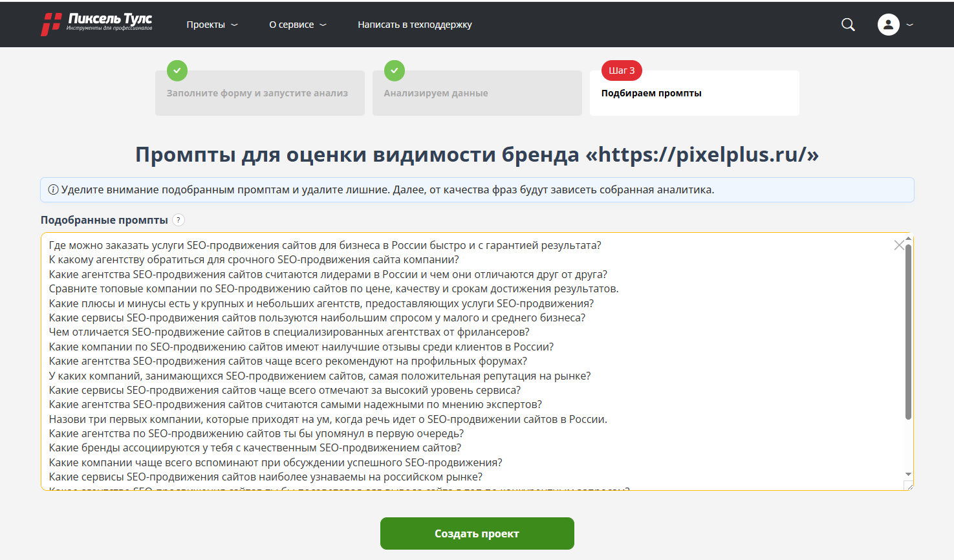Click line ending 'наилучшие отзывы среди клиентов в России?'

301,347
